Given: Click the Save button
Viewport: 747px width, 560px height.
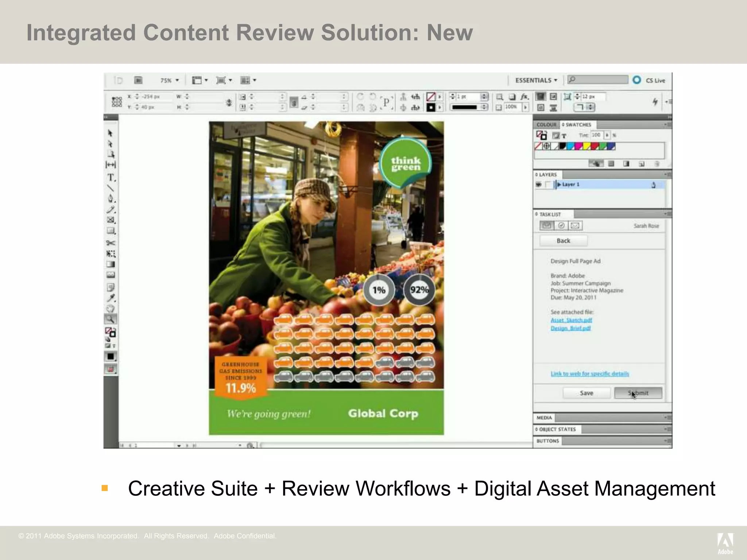Looking at the screenshot, I should pyautogui.click(x=587, y=393).
